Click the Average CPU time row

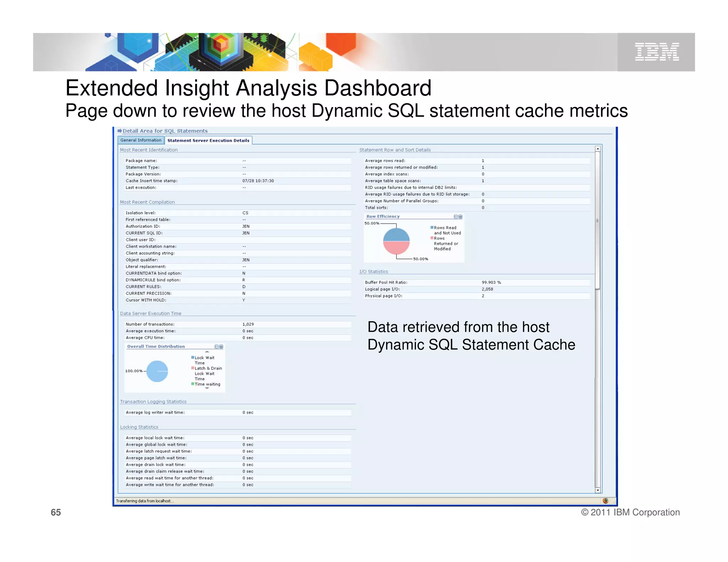point(237,338)
